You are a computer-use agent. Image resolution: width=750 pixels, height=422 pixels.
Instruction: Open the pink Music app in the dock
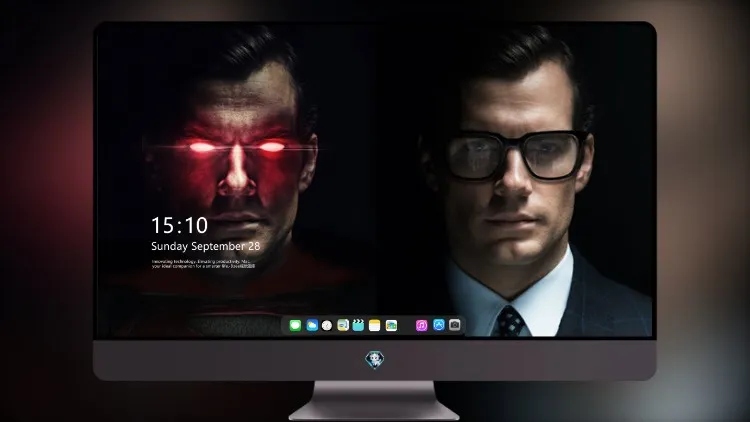(x=421, y=325)
